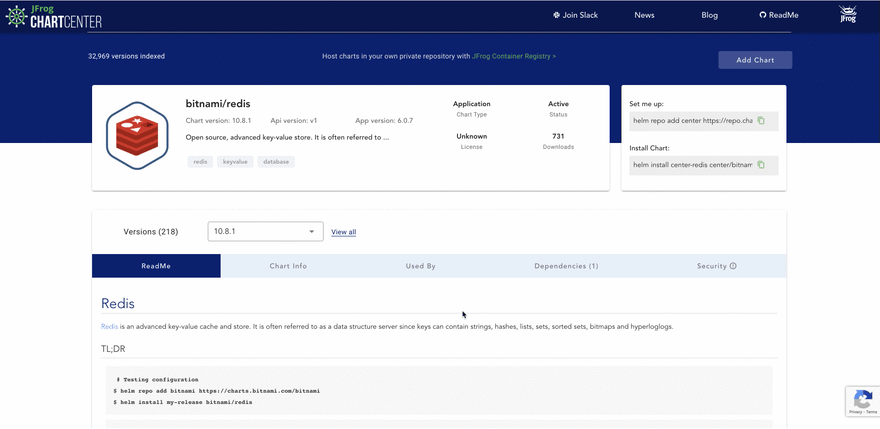The height and width of the screenshot is (429, 880).
Task: Click the Active status value
Action: click(558, 104)
